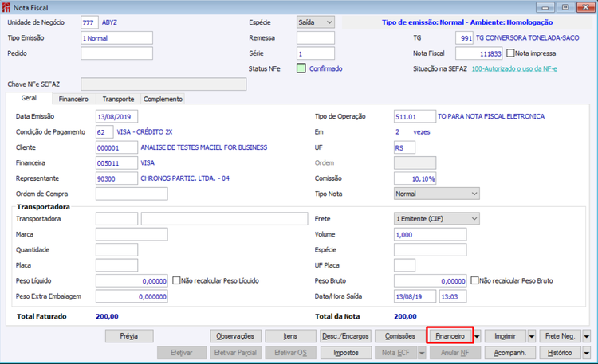Switch to the Transporte tab
598x364 pixels.
click(x=118, y=99)
